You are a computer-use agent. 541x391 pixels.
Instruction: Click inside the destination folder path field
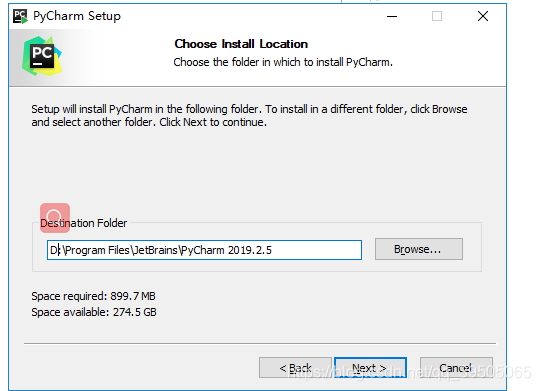pos(204,250)
